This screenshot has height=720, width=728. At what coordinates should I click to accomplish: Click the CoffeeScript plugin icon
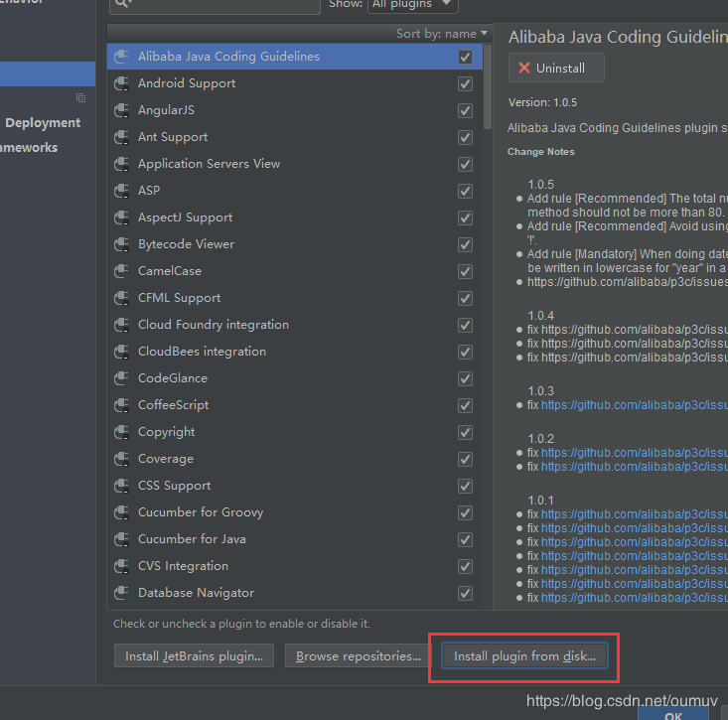point(121,405)
